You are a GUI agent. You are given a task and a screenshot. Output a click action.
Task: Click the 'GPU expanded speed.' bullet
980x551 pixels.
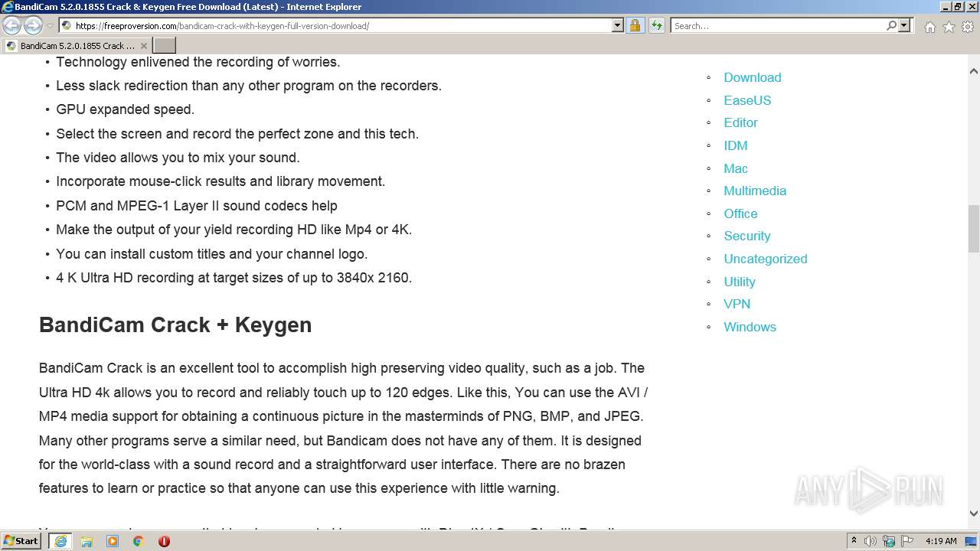pyautogui.click(x=126, y=109)
